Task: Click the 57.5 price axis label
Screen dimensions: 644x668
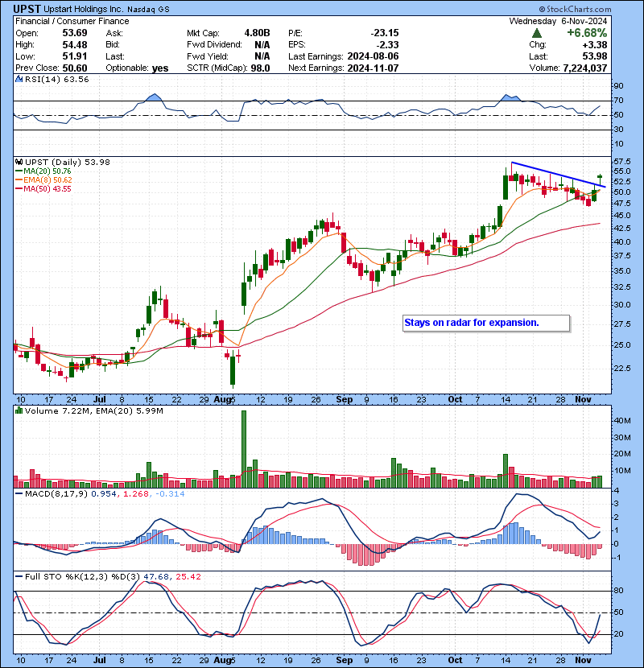Action: pyautogui.click(x=621, y=162)
